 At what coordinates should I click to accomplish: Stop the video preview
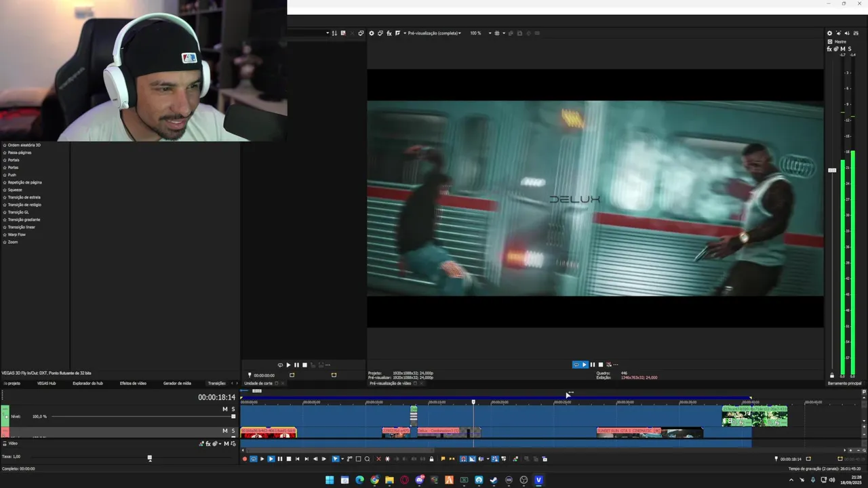click(x=600, y=365)
